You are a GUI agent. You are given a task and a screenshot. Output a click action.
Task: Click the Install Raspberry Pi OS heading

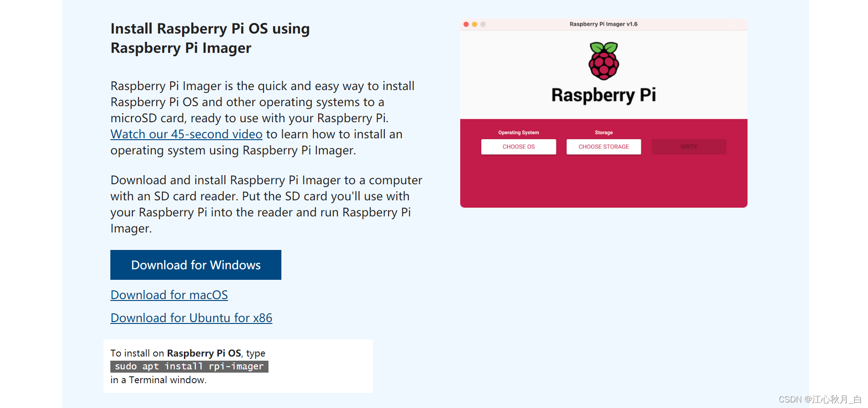210,38
